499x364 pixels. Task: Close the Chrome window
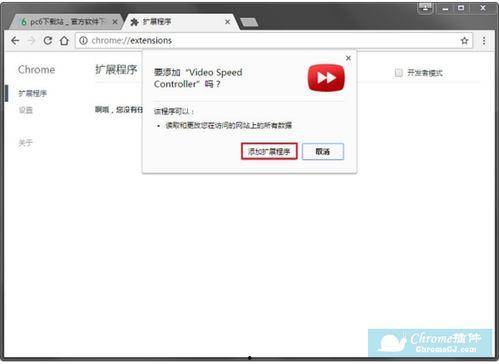click(x=483, y=8)
